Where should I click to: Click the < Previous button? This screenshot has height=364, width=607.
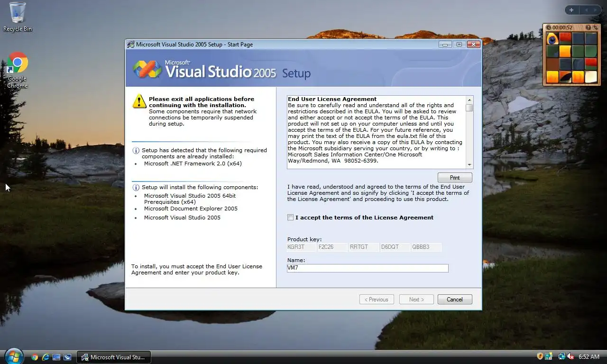point(377,300)
